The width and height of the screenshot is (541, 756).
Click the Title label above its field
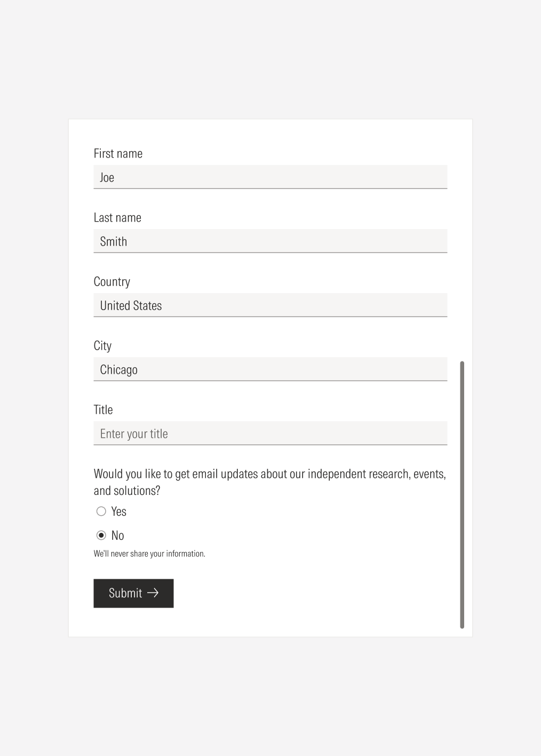pyautogui.click(x=103, y=409)
